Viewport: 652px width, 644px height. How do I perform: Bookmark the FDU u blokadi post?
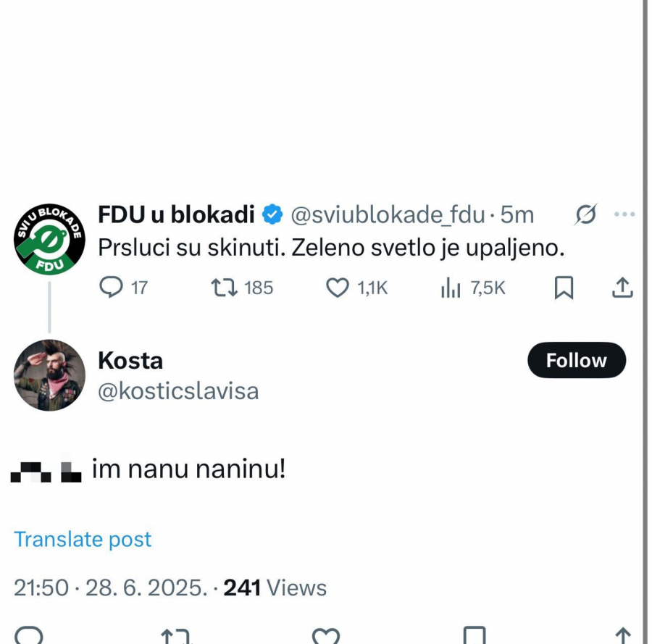564,288
